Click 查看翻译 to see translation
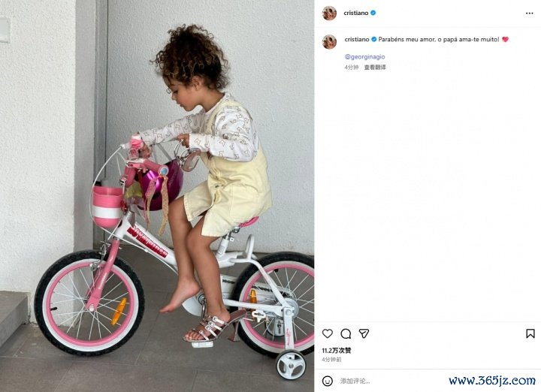541x392 pixels. 375,68
